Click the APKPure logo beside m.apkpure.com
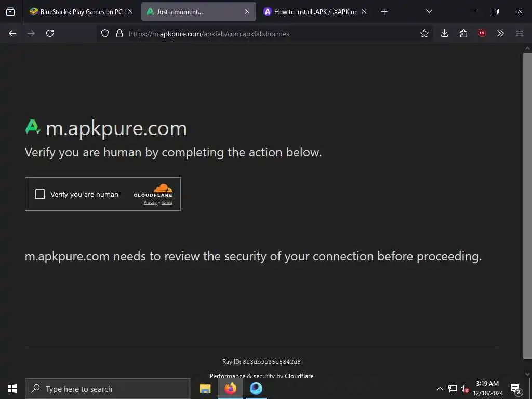 [33, 127]
